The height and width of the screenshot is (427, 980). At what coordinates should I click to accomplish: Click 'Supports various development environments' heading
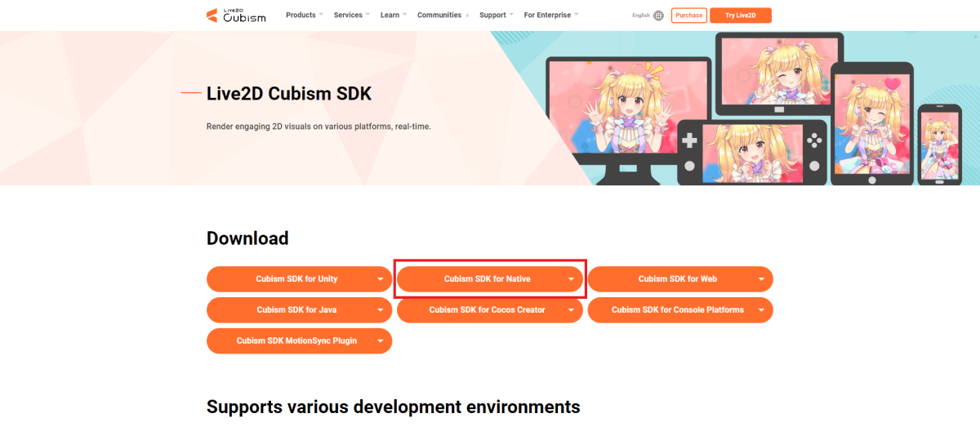[394, 407]
